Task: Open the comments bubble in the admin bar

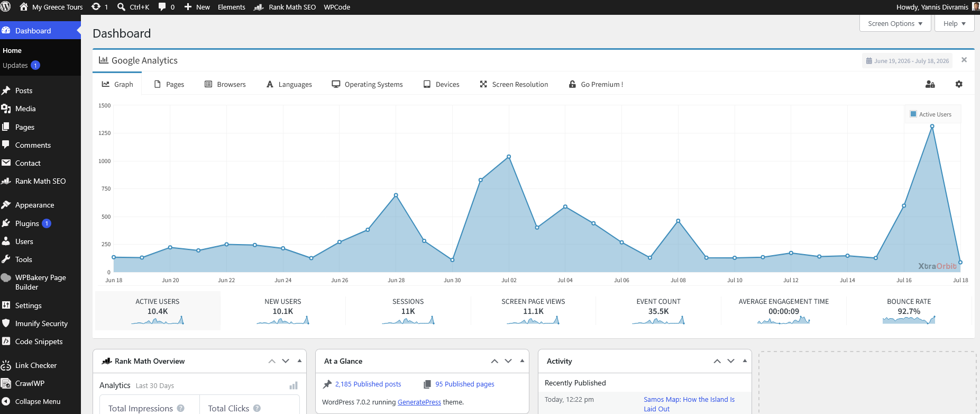Action: click(167, 7)
